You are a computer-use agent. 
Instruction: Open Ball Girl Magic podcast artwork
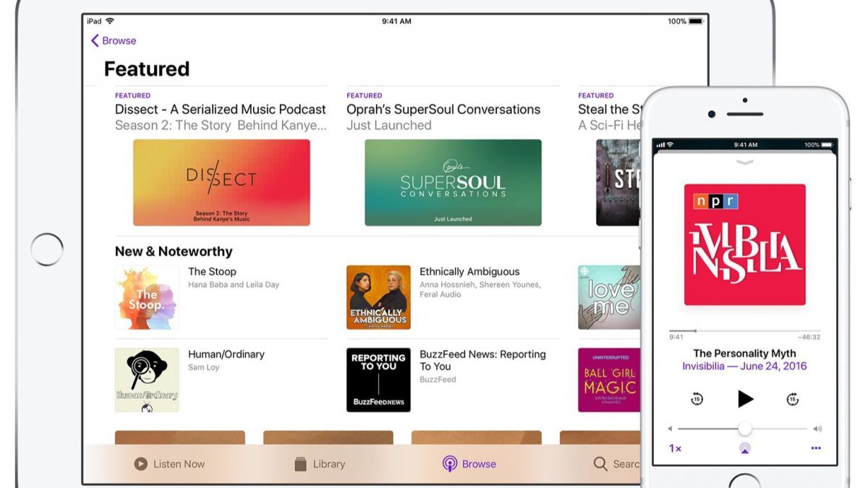pos(609,380)
